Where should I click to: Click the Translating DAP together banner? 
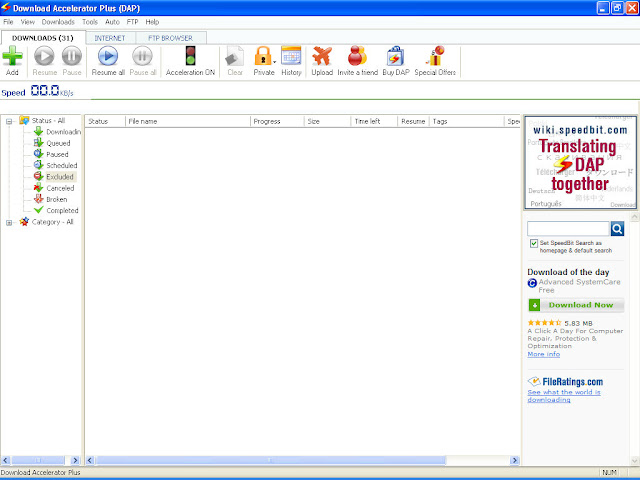pyautogui.click(x=580, y=162)
